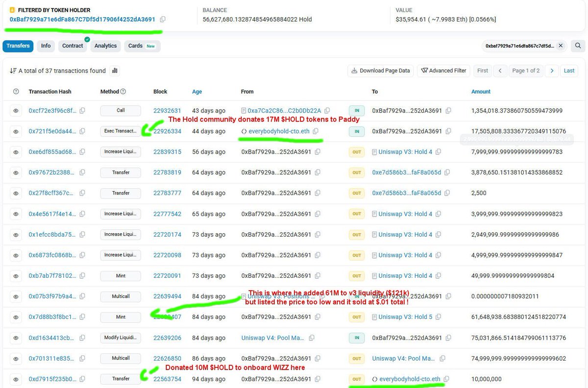588x388 pixels.
Task: Copy transaction hash 0xe6df855ad68
Action: 82,152
